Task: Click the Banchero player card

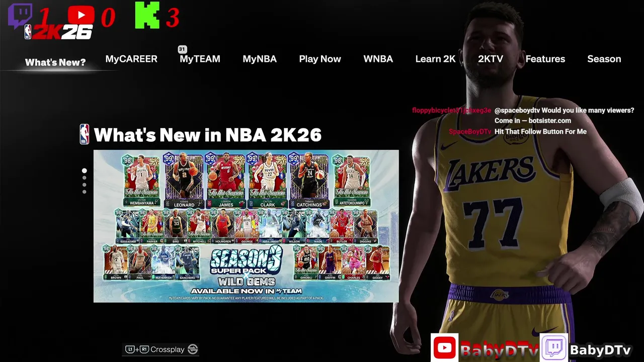Action: [x=187, y=262]
